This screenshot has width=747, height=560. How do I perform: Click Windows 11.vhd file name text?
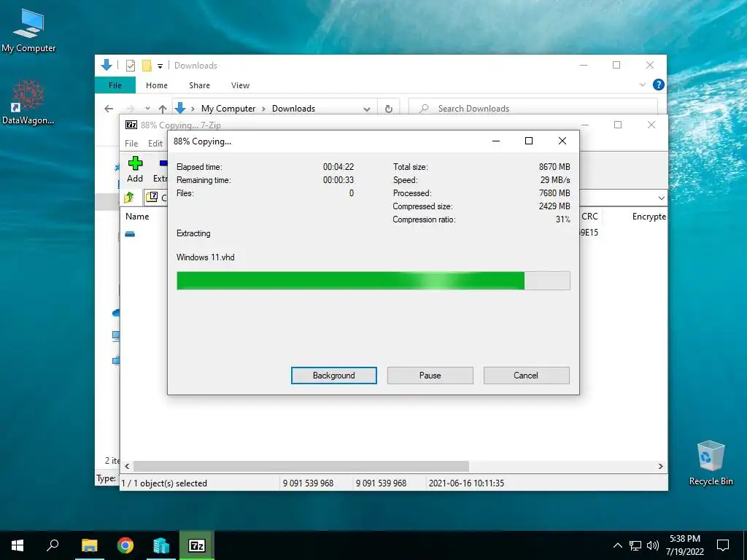coord(205,257)
